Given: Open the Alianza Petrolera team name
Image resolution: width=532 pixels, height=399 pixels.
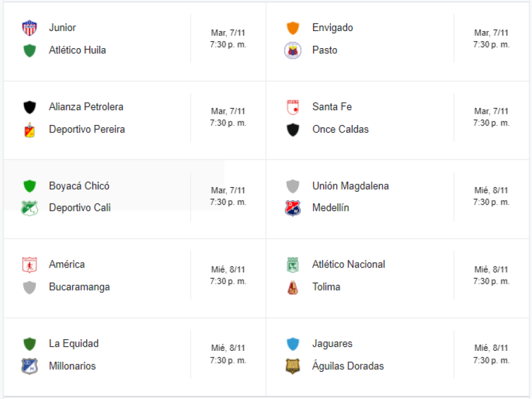Looking at the screenshot, I should (86, 107).
